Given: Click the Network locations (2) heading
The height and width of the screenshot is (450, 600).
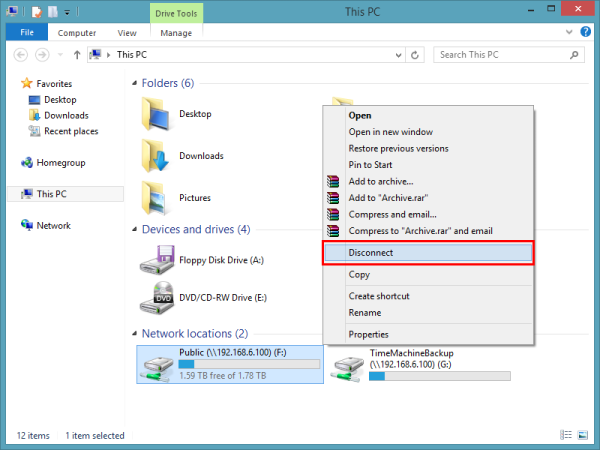Looking at the screenshot, I should click(195, 334).
